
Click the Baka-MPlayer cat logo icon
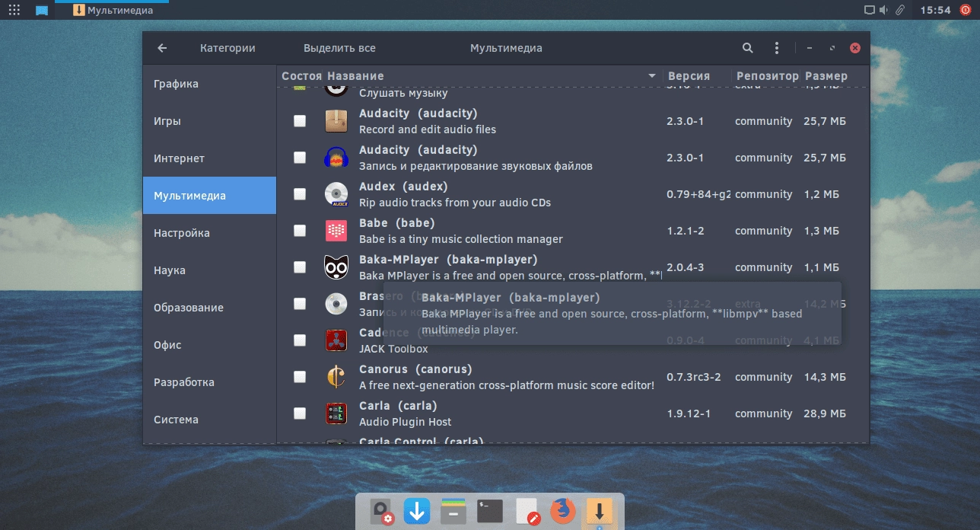pos(336,267)
